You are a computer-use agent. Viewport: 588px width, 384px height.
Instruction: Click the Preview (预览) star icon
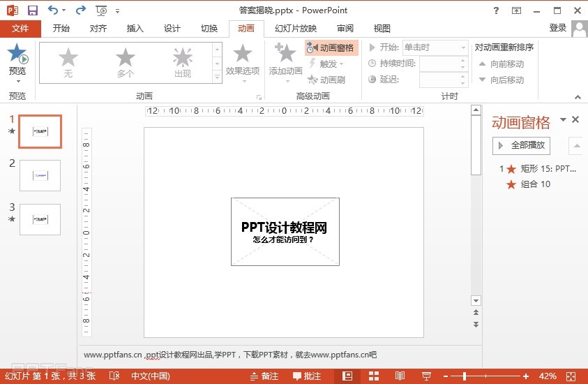coord(17,54)
